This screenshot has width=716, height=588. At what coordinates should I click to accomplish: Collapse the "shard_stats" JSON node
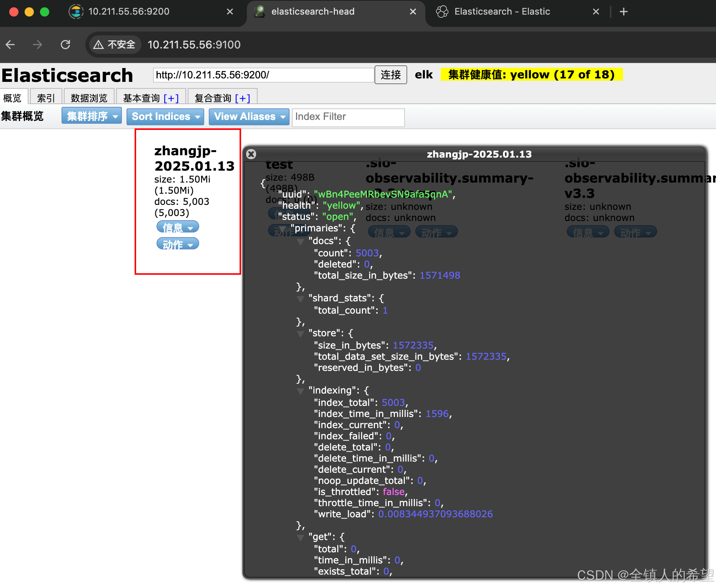[300, 299]
